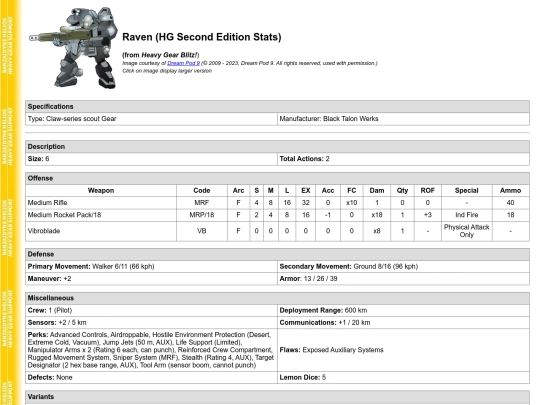540x405 pixels.
Task: Click the Special column header
Action: click(467, 190)
